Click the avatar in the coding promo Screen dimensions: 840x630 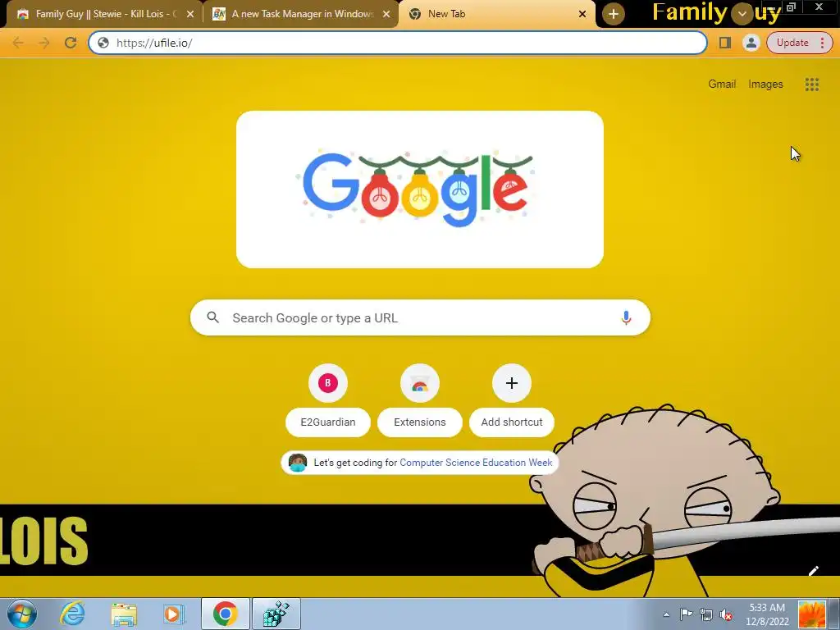coord(298,463)
